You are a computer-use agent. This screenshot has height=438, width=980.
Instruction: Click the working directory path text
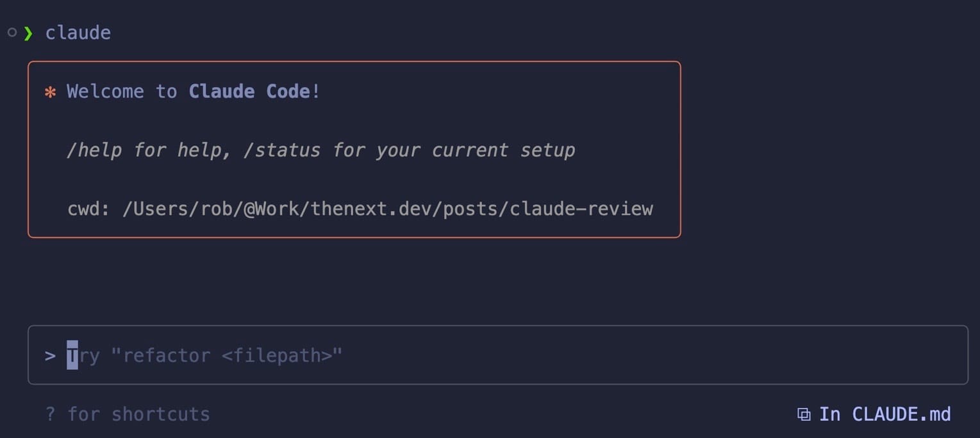tap(387, 209)
